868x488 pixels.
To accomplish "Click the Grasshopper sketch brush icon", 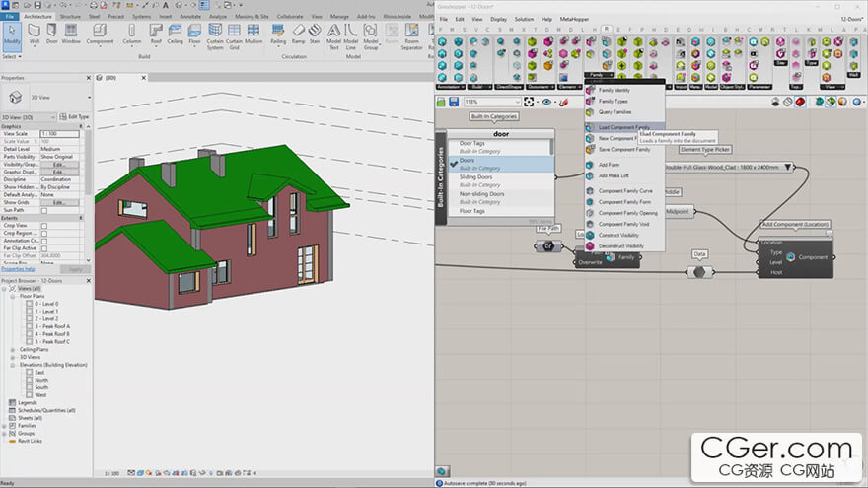I will 563,102.
